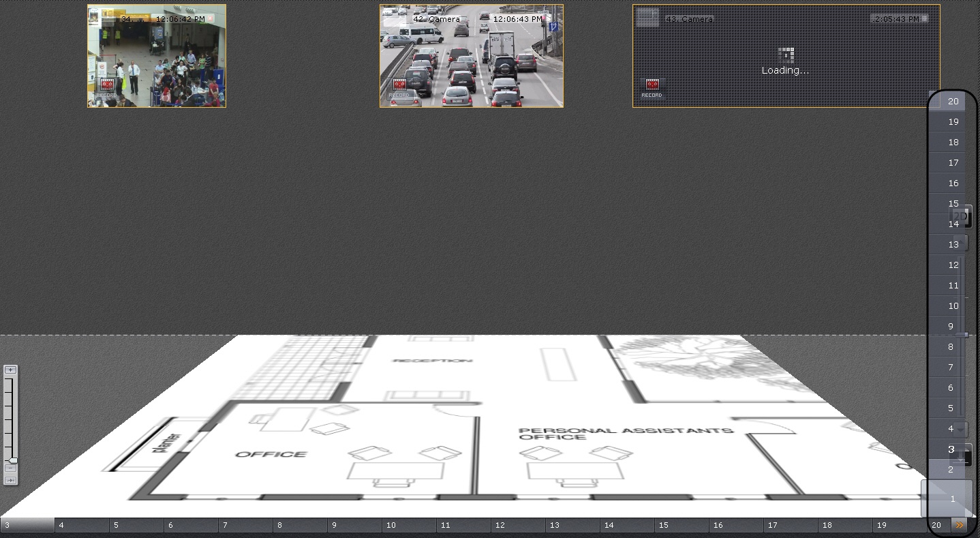Screen dimensions: 980x538
Task: Open layout tab 18 in bottom bar
Action: (845, 525)
